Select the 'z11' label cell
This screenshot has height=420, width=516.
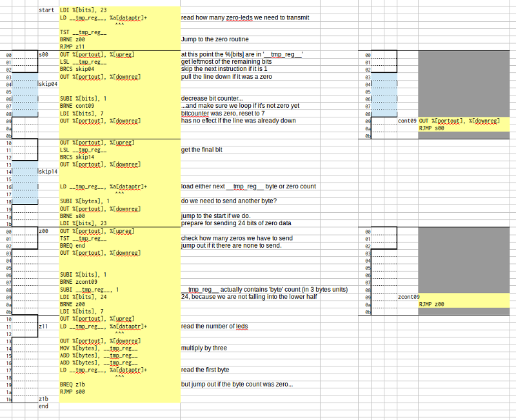[x=43, y=326]
